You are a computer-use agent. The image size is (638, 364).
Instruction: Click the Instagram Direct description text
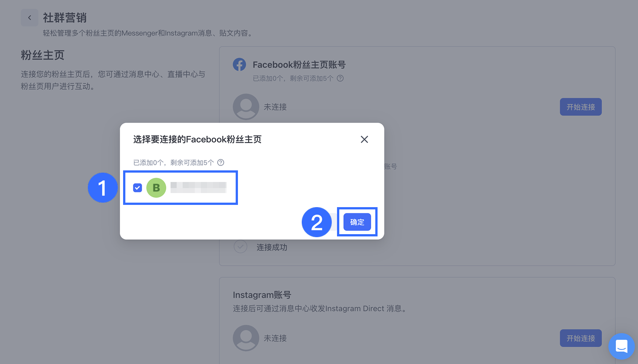(320, 308)
